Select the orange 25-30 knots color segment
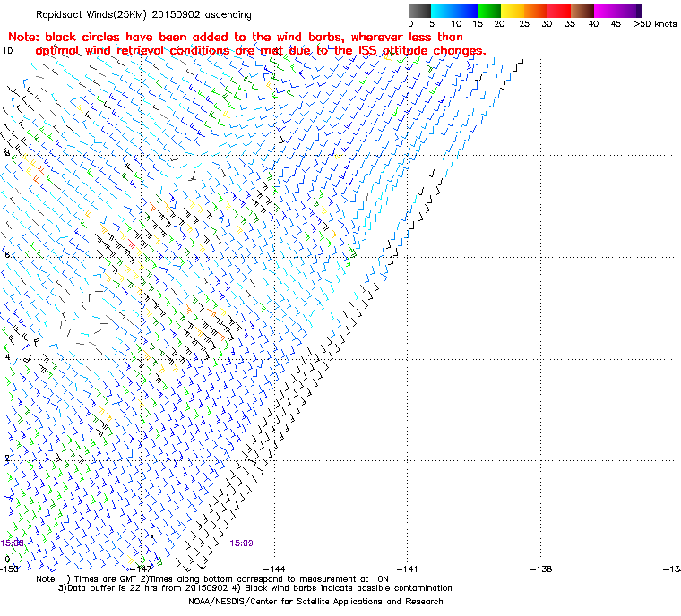 click(x=536, y=11)
